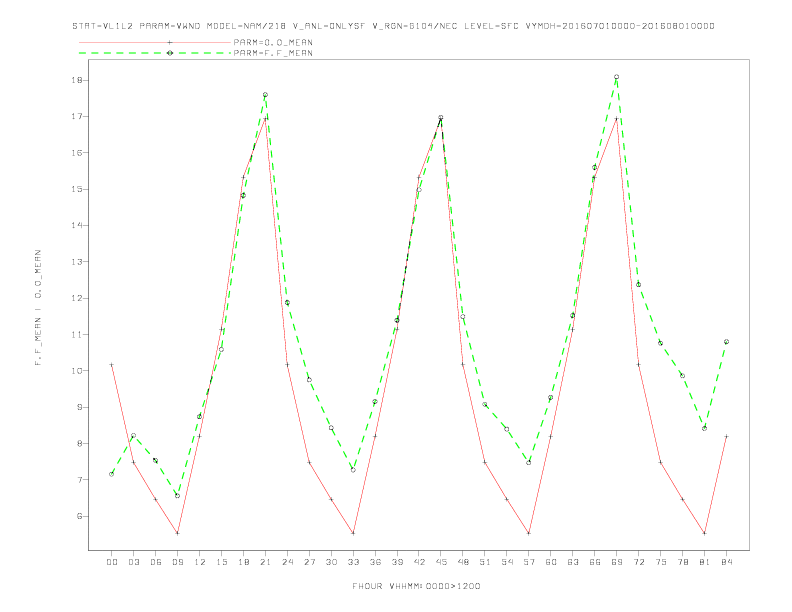The width and height of the screenshot is (792, 612).
Task: Click the y-axis tick label 10
Action: (x=77, y=371)
